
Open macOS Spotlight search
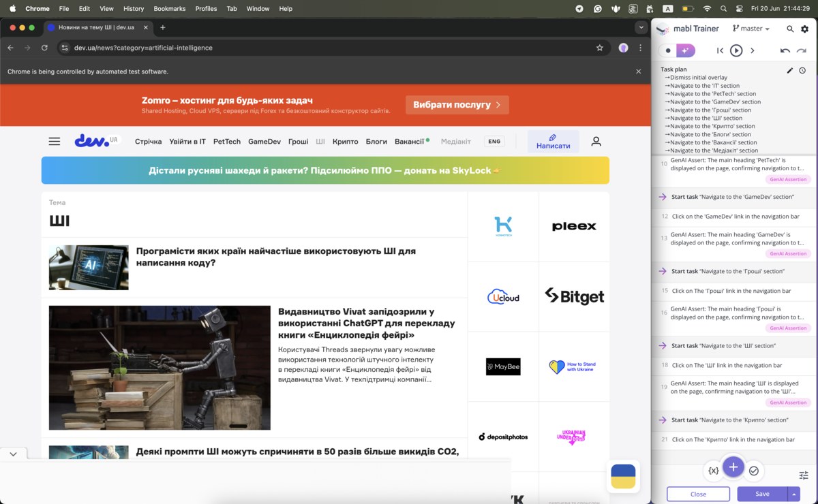(x=724, y=8)
